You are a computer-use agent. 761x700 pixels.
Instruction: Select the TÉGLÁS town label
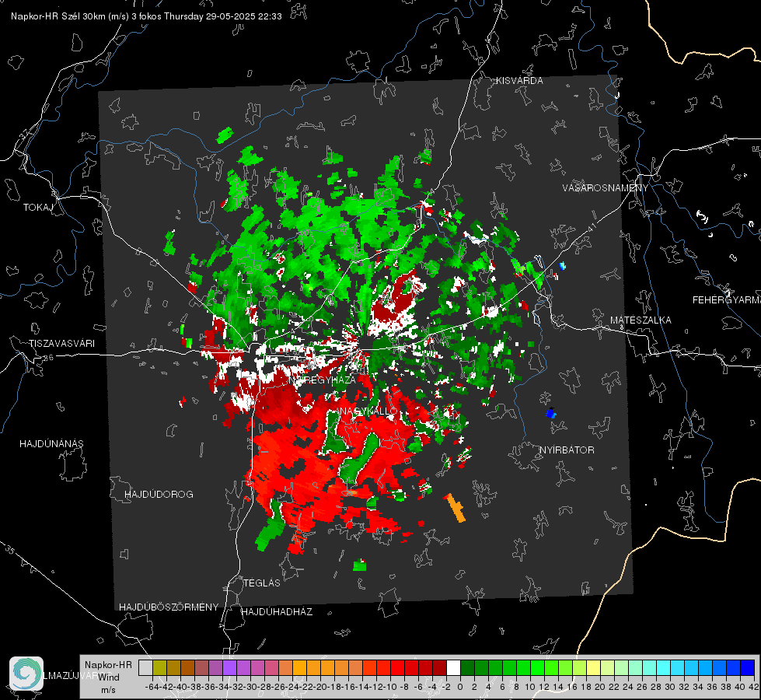[262, 583]
